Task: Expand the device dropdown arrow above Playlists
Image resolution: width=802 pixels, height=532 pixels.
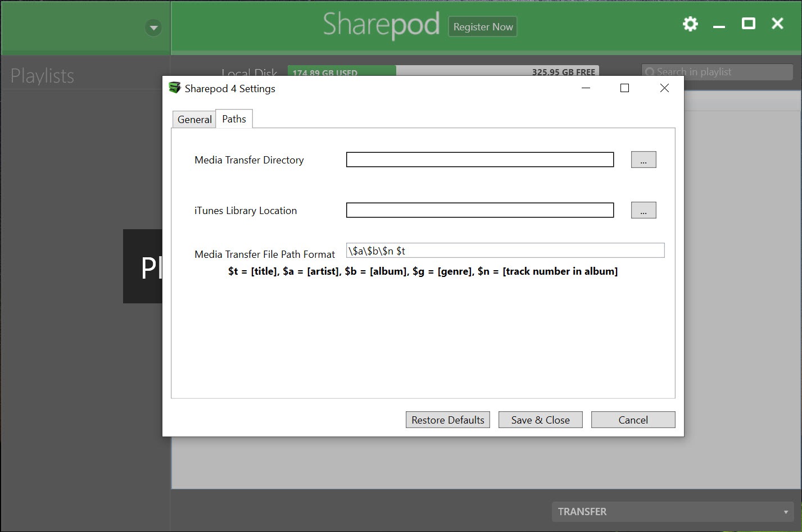Action: pos(153,28)
